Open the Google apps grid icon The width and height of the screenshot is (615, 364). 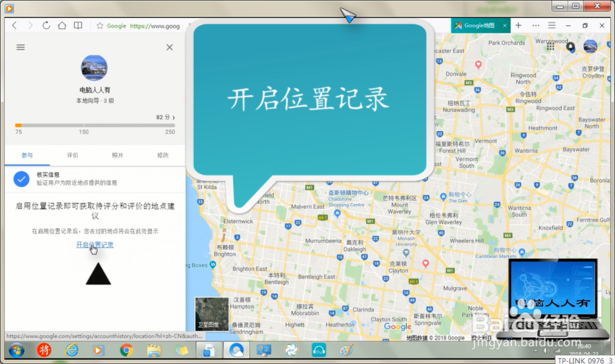click(550, 47)
